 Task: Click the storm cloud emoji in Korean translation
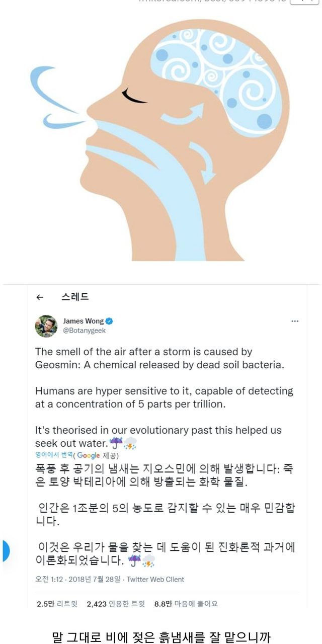[148, 560]
